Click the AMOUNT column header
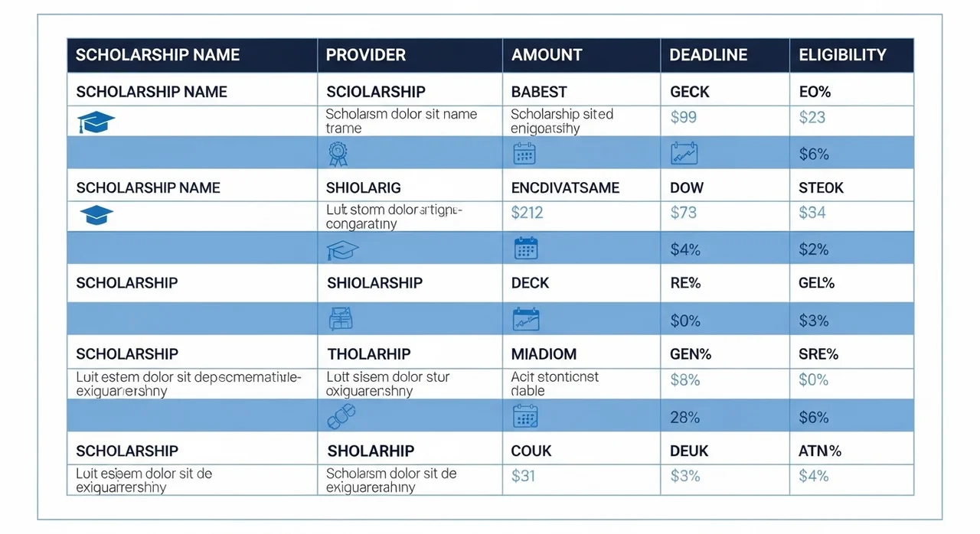 click(547, 55)
